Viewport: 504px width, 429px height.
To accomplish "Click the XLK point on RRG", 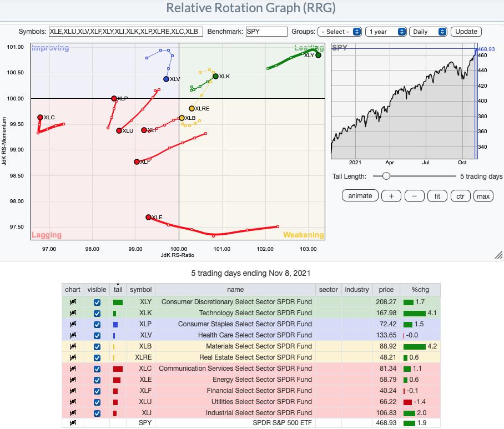I will (216, 76).
